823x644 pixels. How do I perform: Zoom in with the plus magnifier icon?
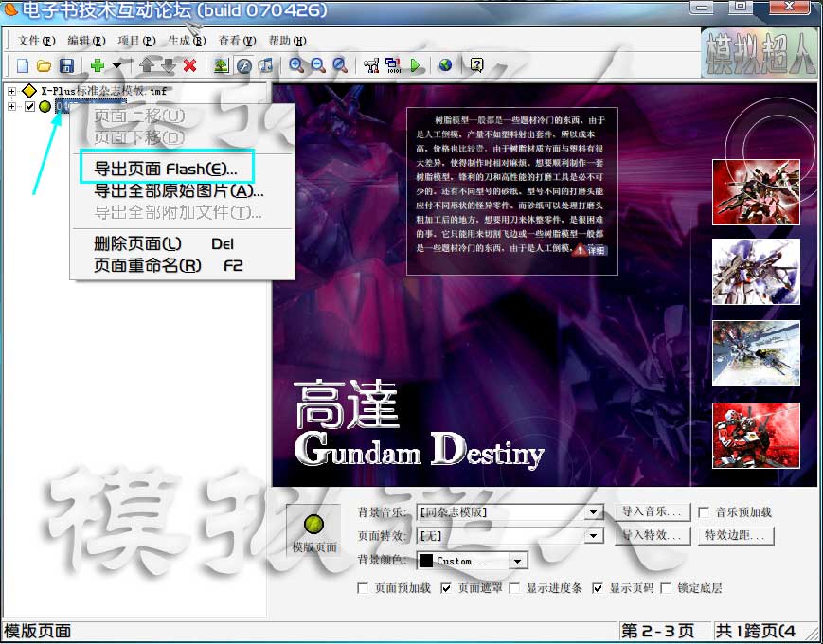click(296, 65)
